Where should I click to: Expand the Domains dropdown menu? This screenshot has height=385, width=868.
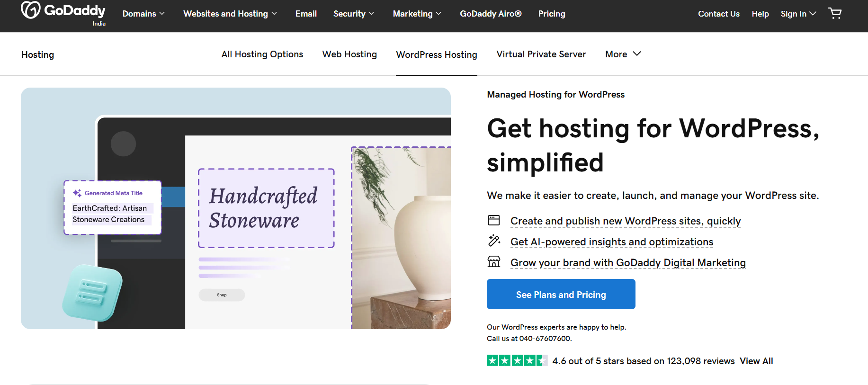click(143, 14)
